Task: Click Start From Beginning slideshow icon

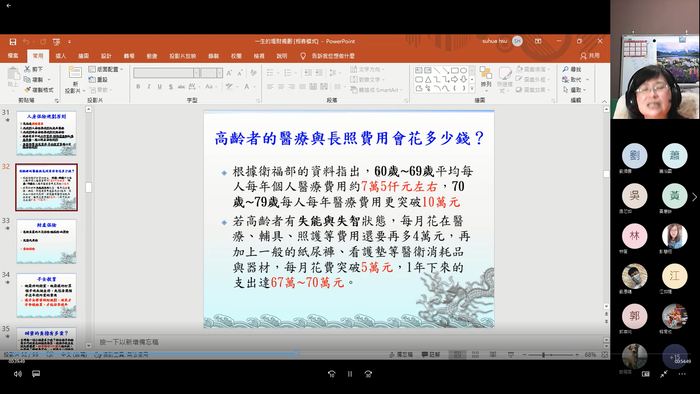Action: (56, 41)
